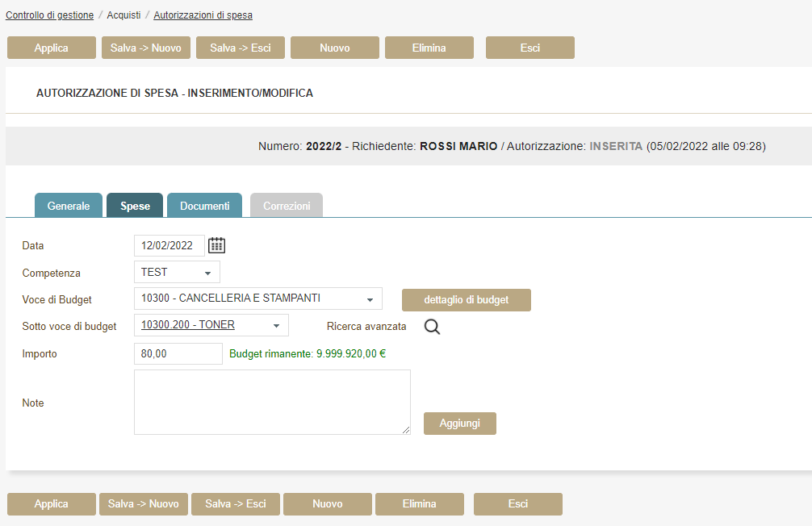
Task: Click inside the Note text area
Action: point(272,402)
